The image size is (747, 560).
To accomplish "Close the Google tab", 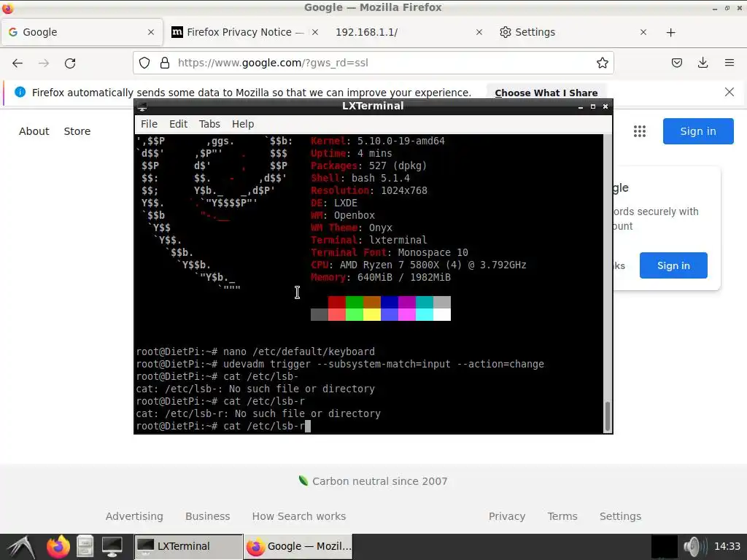I will [151, 32].
